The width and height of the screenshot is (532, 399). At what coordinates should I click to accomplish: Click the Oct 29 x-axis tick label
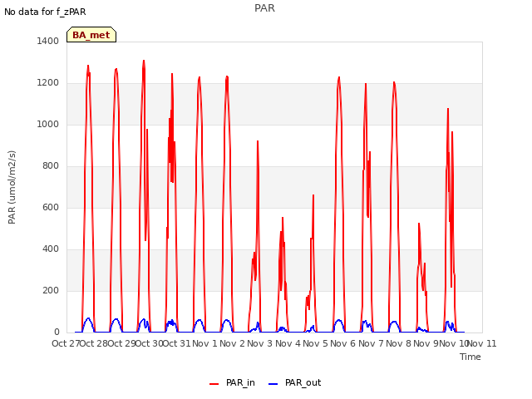click(x=121, y=343)
